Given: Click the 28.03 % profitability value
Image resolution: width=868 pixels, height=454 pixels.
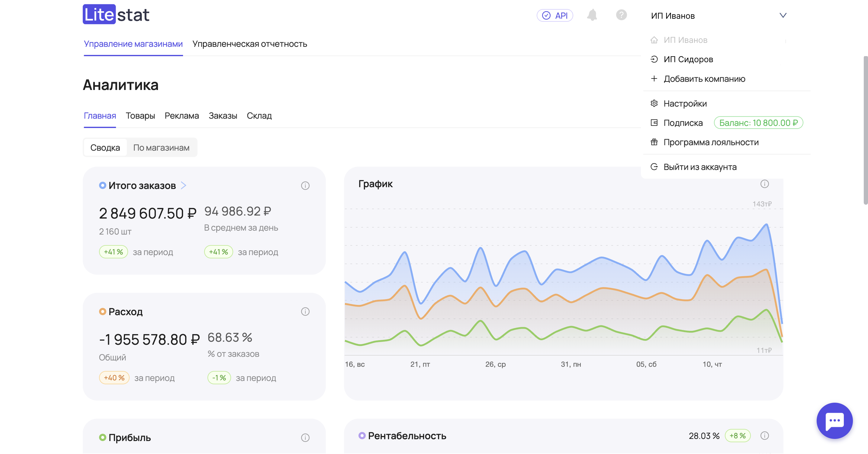Looking at the screenshot, I should (704, 436).
